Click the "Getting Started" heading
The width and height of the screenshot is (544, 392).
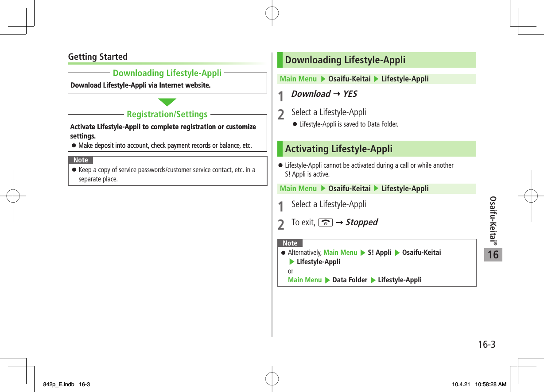pos(98,57)
